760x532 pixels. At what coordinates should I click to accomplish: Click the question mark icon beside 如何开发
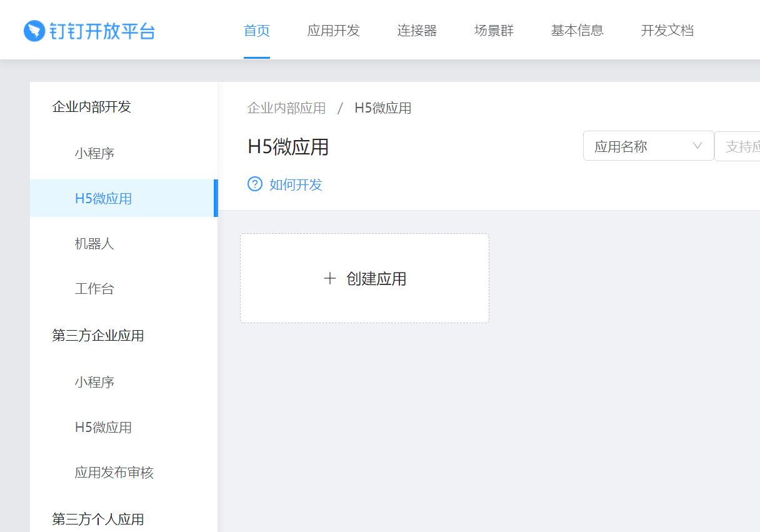coord(254,184)
